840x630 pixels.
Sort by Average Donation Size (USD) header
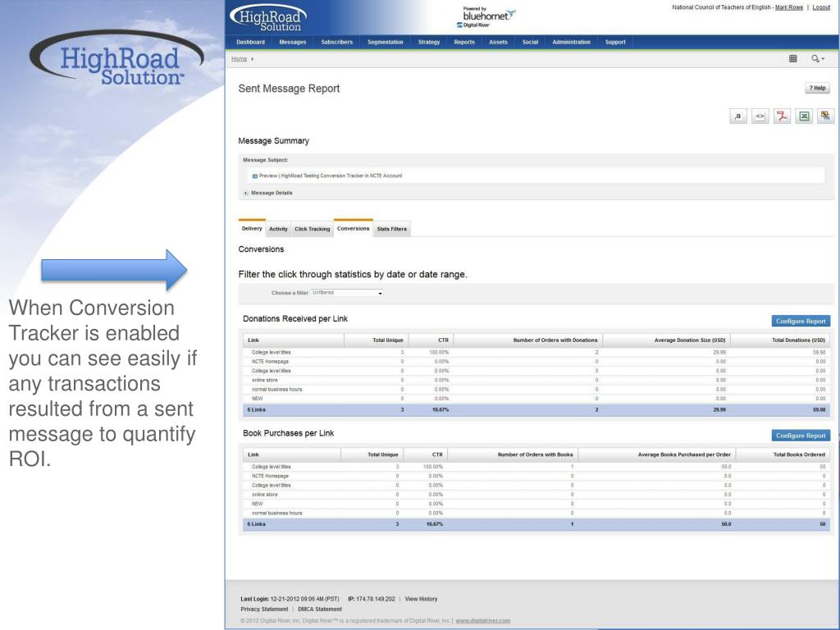(x=666, y=340)
